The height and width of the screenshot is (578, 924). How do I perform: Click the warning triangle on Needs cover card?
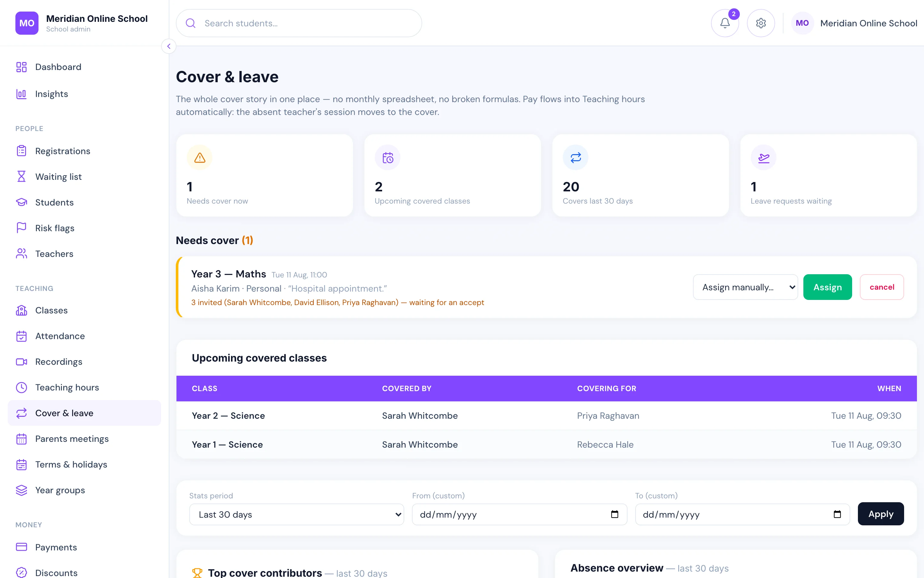[x=200, y=157]
